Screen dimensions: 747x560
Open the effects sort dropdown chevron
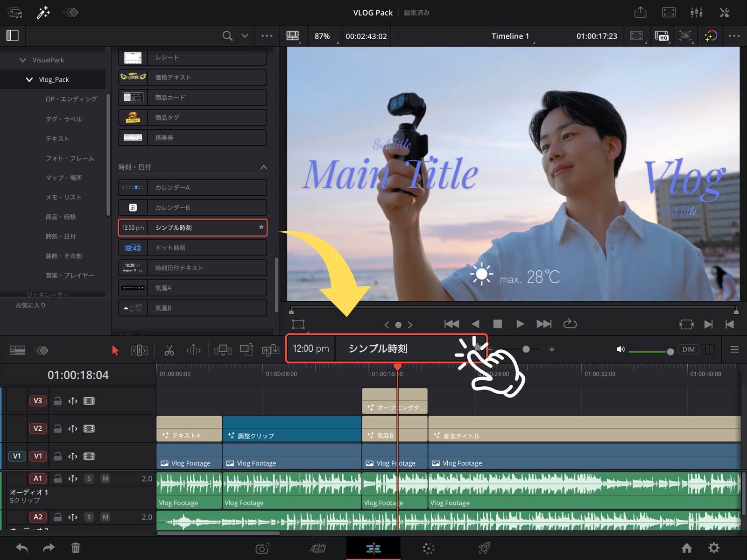pyautogui.click(x=245, y=35)
